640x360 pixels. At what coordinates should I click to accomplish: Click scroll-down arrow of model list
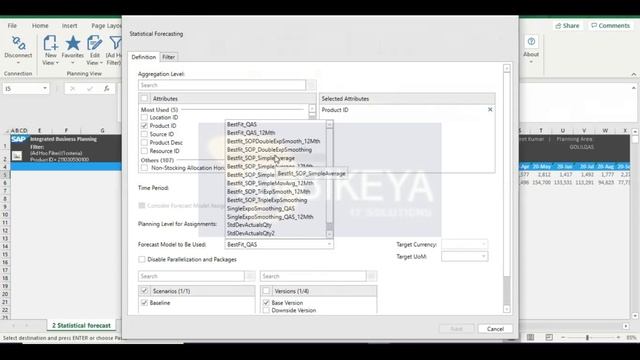click(x=329, y=234)
